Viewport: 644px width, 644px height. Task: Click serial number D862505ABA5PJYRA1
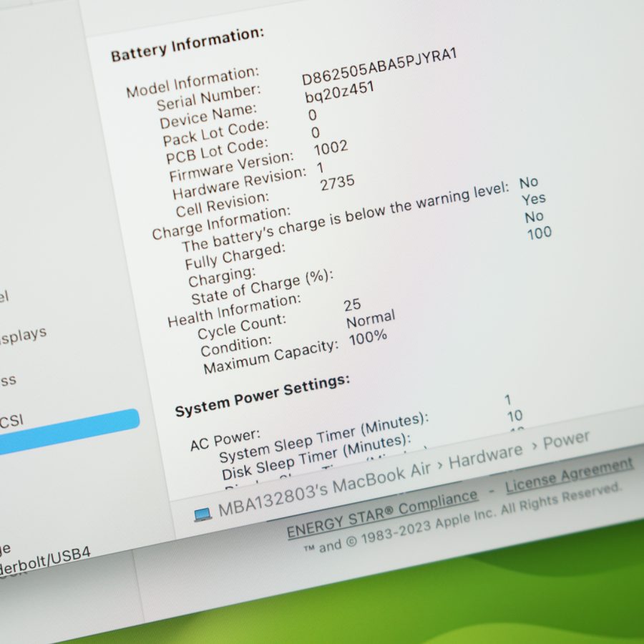379,66
